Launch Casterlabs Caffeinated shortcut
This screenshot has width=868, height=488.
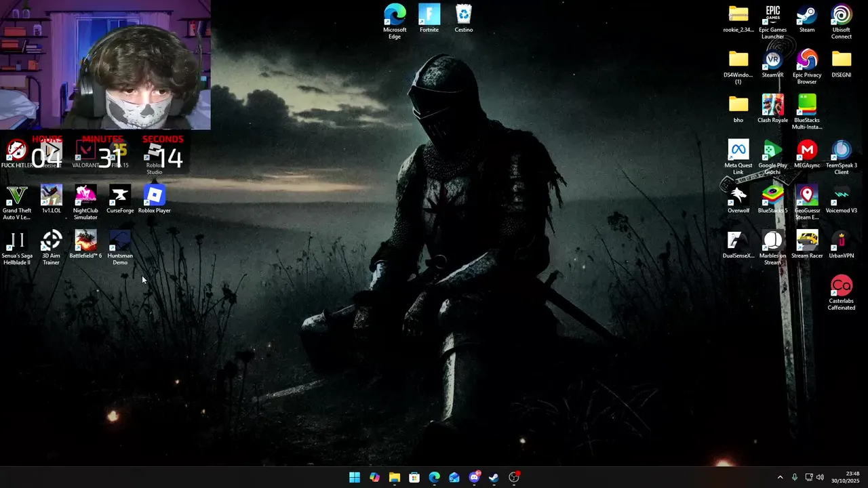click(842, 292)
